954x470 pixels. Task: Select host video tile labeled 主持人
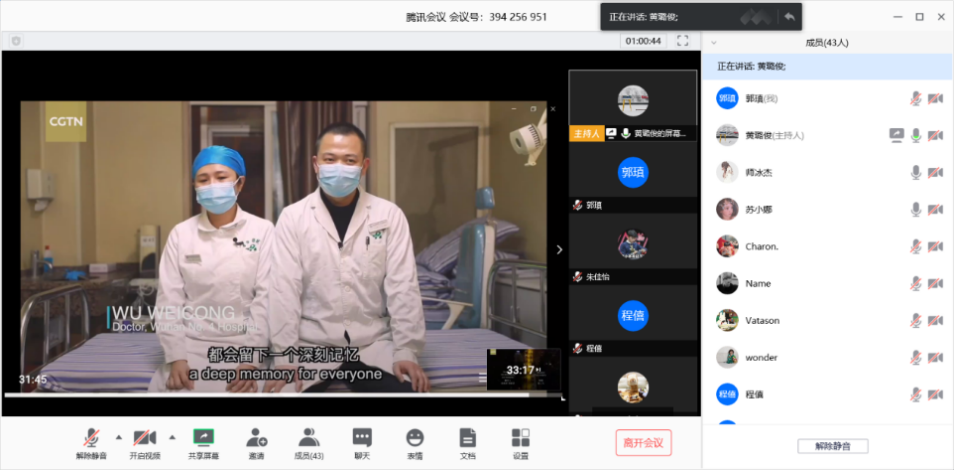coord(633,105)
